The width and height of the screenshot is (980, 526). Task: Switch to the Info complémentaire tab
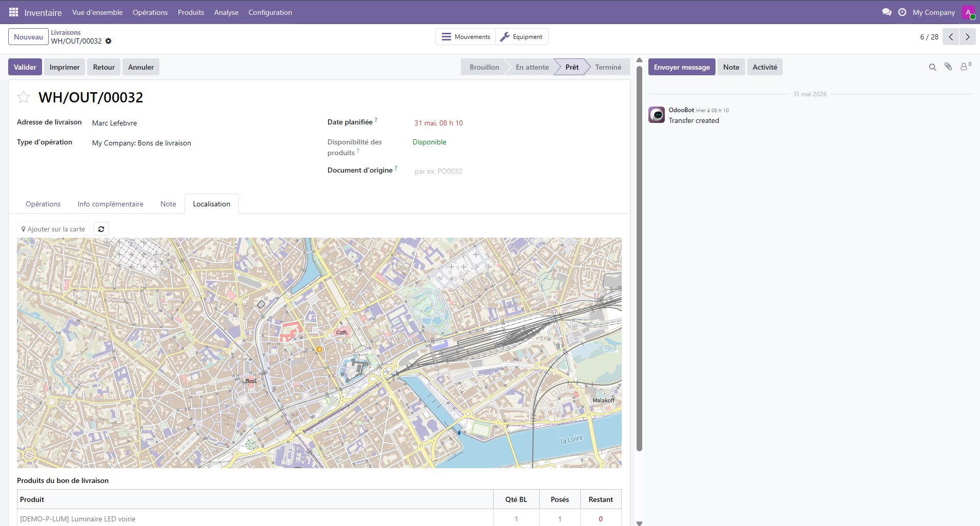click(x=111, y=204)
